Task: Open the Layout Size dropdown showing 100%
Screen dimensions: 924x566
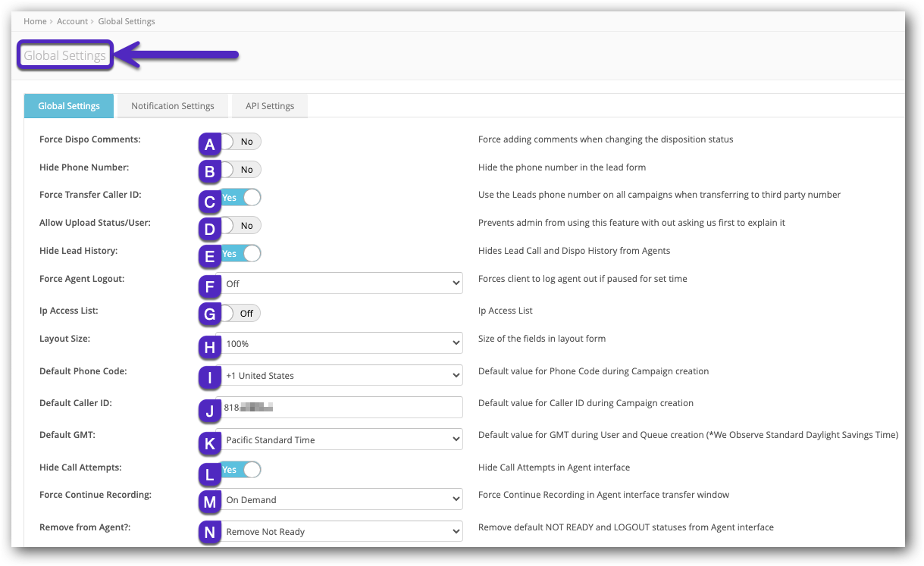Action: [339, 343]
